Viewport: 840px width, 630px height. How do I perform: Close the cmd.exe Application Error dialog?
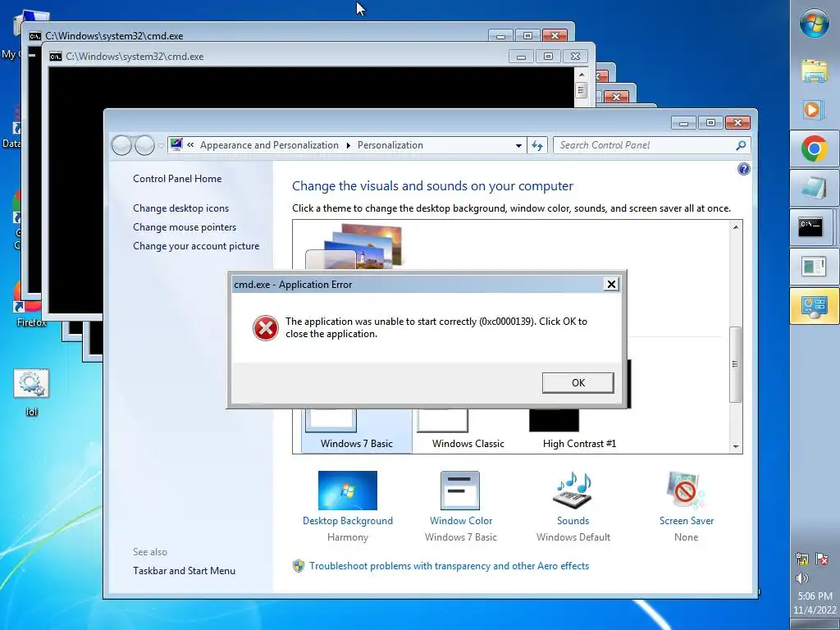pyautogui.click(x=611, y=284)
